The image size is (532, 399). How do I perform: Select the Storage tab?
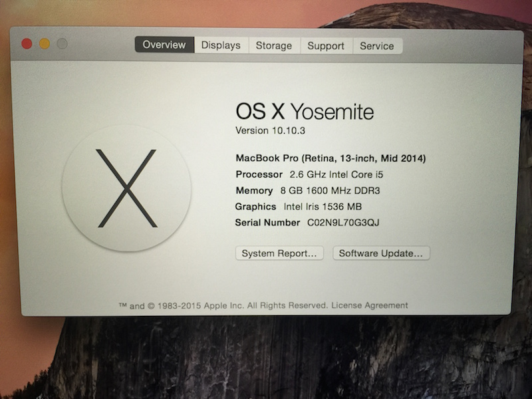click(274, 45)
